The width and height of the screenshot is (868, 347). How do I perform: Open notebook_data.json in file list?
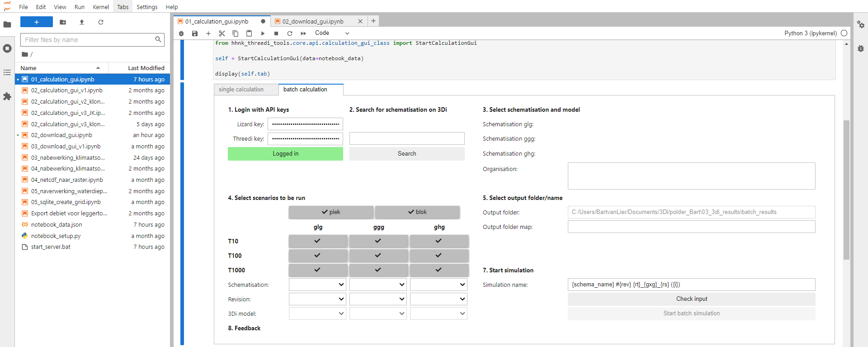click(93, 225)
